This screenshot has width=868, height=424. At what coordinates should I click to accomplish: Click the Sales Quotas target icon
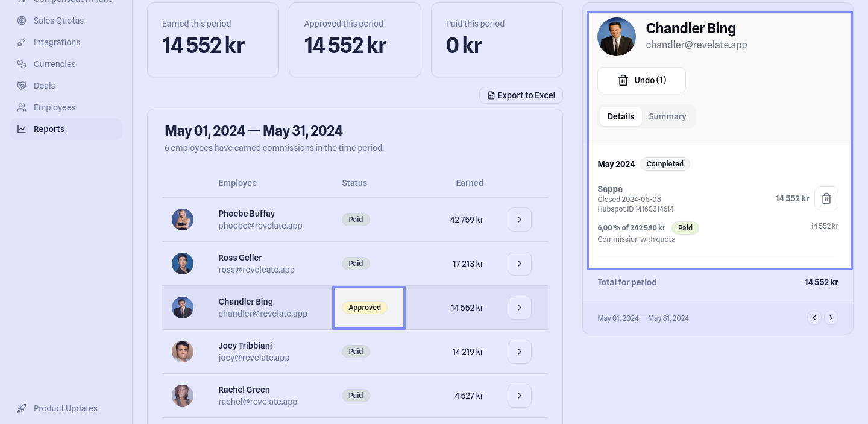(22, 21)
